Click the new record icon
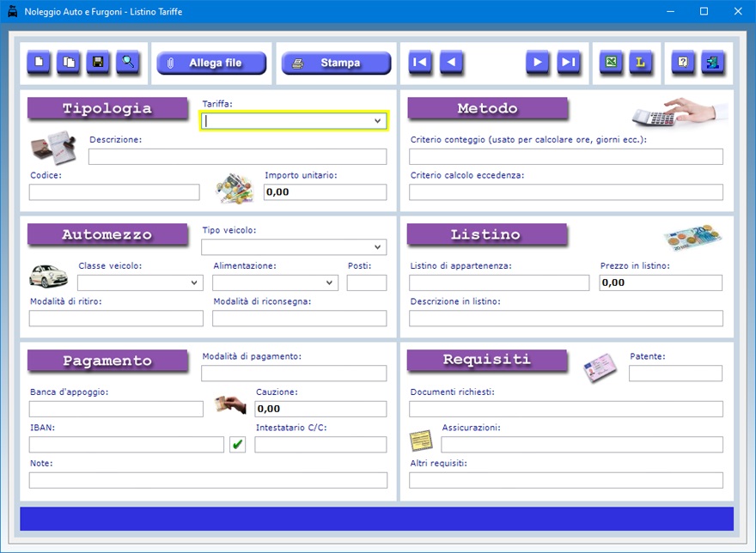This screenshot has width=756, height=553. tap(39, 63)
